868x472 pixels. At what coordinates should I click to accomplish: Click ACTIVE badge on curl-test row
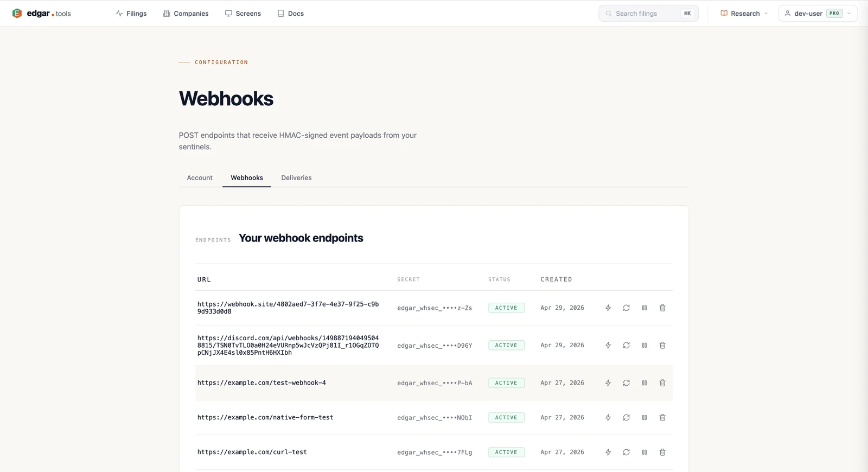tap(506, 452)
